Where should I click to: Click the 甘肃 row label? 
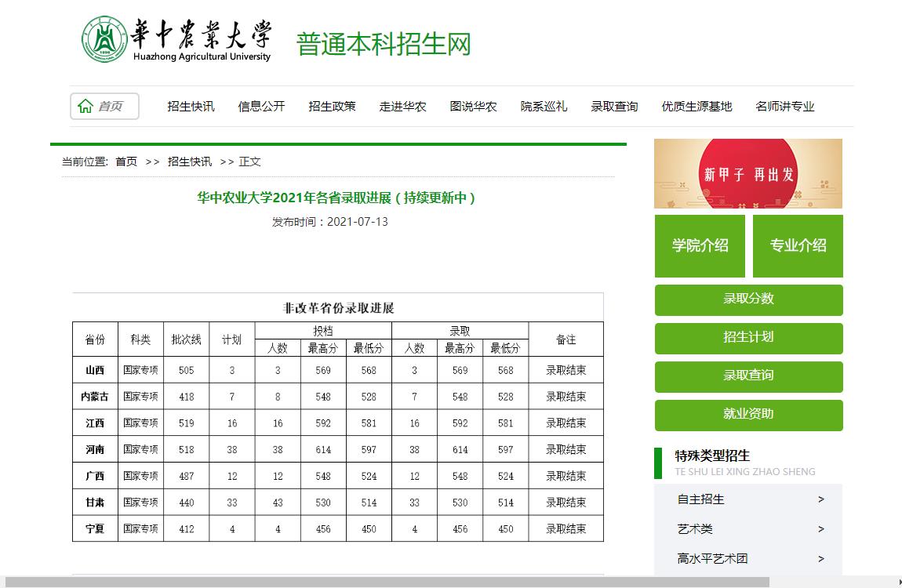point(95,503)
